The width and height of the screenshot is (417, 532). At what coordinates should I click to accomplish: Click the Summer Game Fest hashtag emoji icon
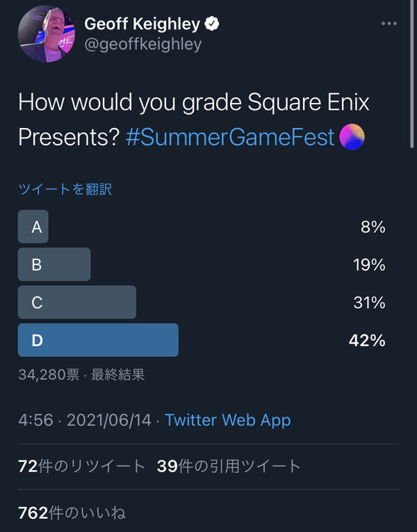pos(352,137)
